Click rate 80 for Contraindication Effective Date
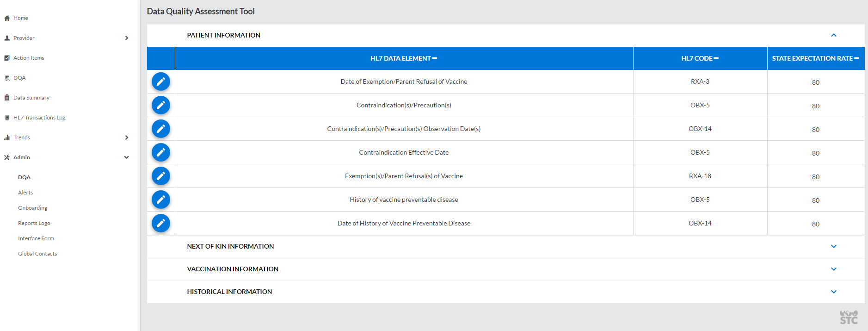This screenshot has width=868, height=331. click(x=816, y=153)
